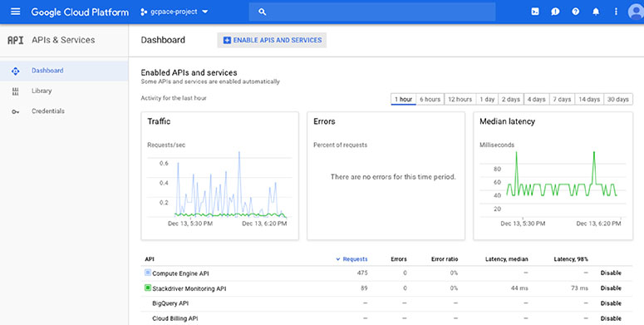
Task: Disable the Stackdriver Monitoring API
Action: point(611,288)
